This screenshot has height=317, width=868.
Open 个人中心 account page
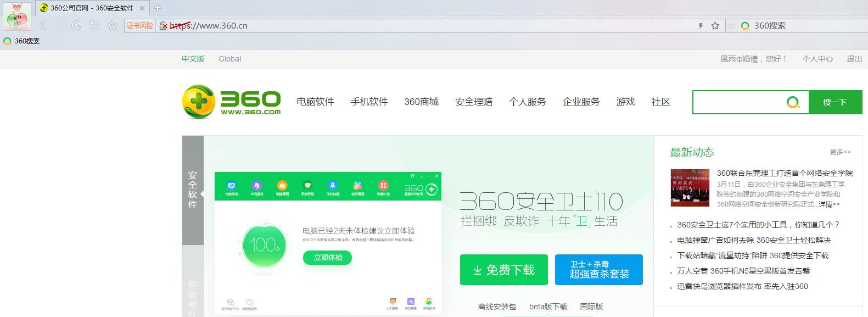[817, 59]
